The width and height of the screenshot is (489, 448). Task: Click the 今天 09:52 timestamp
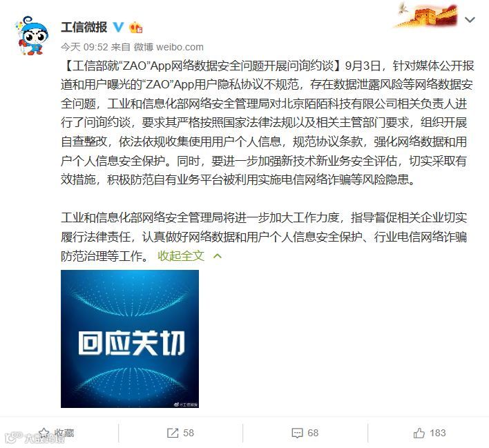point(84,47)
